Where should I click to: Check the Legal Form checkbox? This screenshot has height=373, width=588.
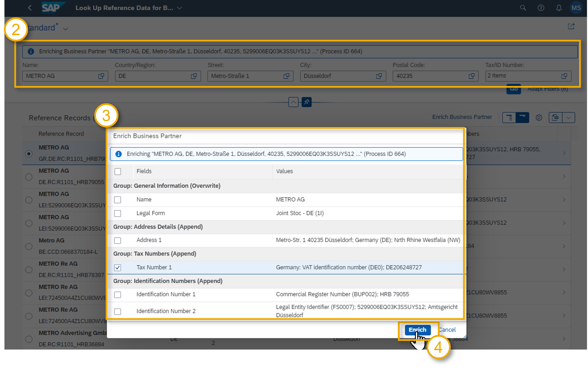tap(118, 213)
